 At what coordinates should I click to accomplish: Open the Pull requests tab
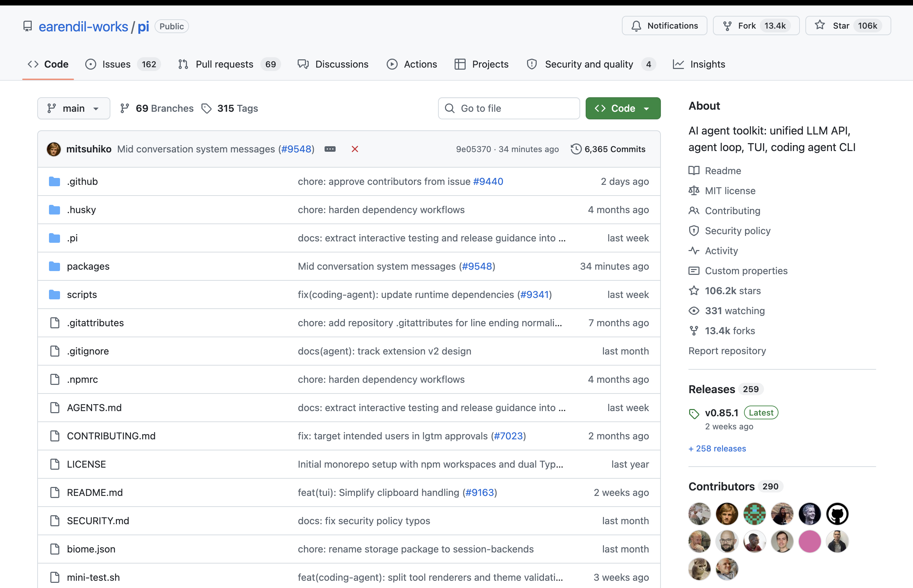pos(229,64)
